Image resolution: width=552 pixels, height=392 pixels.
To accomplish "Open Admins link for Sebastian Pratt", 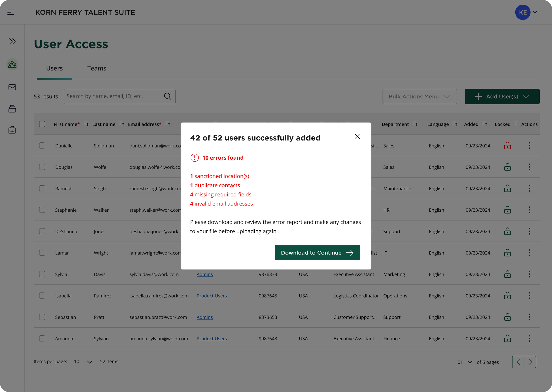I will tap(204, 317).
